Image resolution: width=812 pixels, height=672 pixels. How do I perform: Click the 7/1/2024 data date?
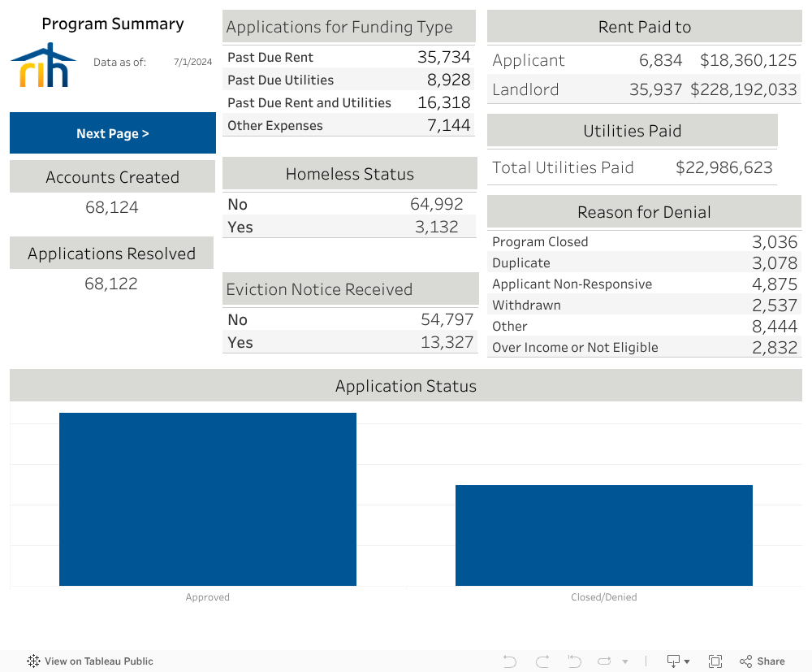[192, 62]
